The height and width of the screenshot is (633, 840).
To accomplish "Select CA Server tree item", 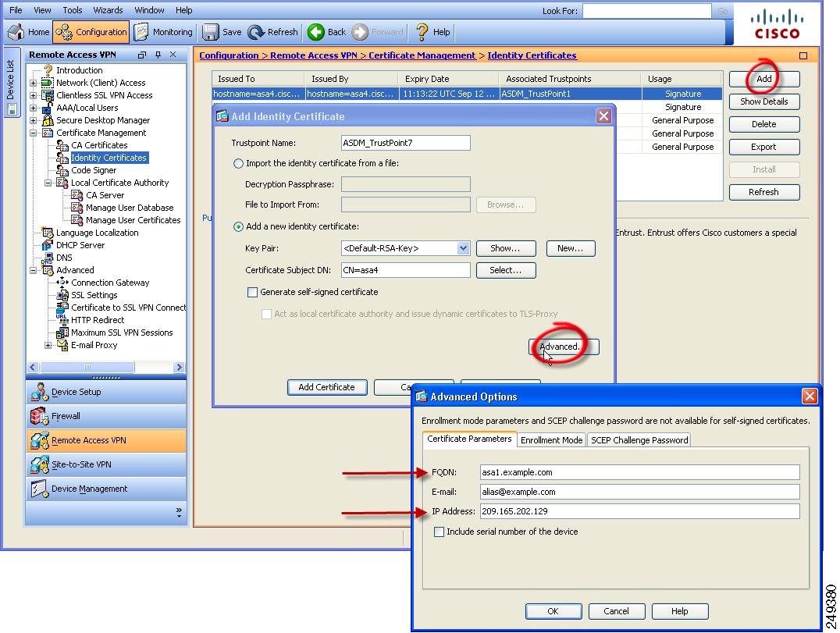I will point(105,195).
